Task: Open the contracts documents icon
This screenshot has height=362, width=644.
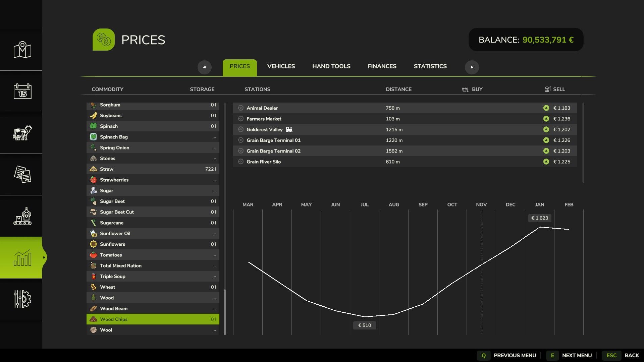Action: [22, 174]
